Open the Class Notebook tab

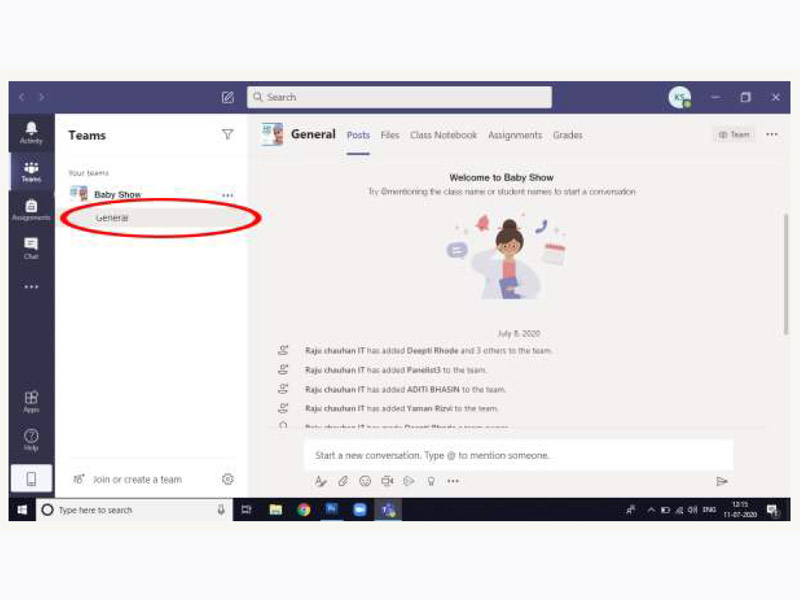(x=443, y=135)
